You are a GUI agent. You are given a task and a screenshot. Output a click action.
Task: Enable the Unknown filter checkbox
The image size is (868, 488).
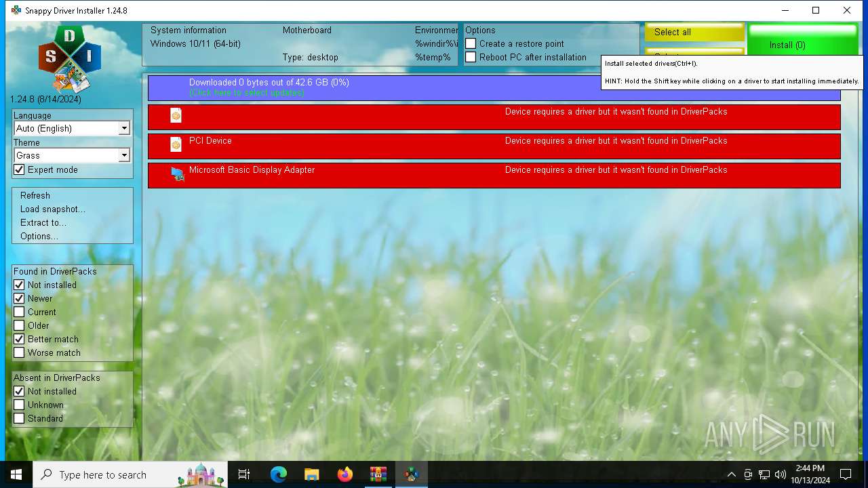[x=19, y=405]
